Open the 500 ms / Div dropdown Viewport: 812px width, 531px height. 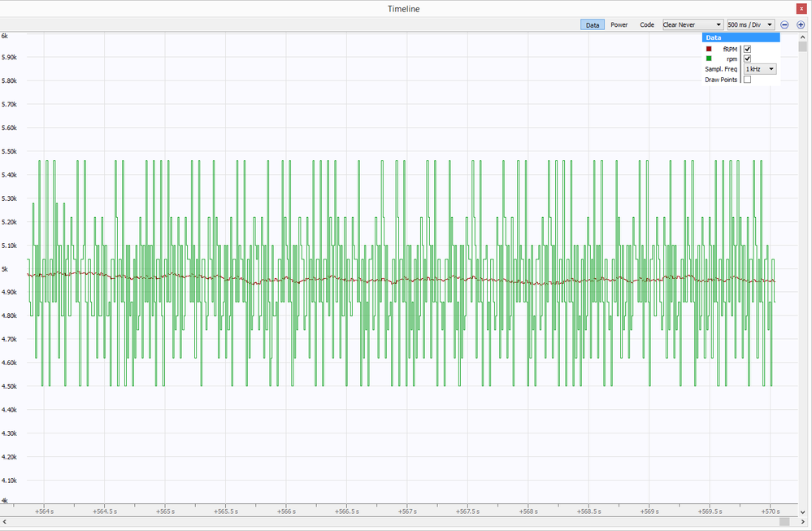tap(751, 25)
